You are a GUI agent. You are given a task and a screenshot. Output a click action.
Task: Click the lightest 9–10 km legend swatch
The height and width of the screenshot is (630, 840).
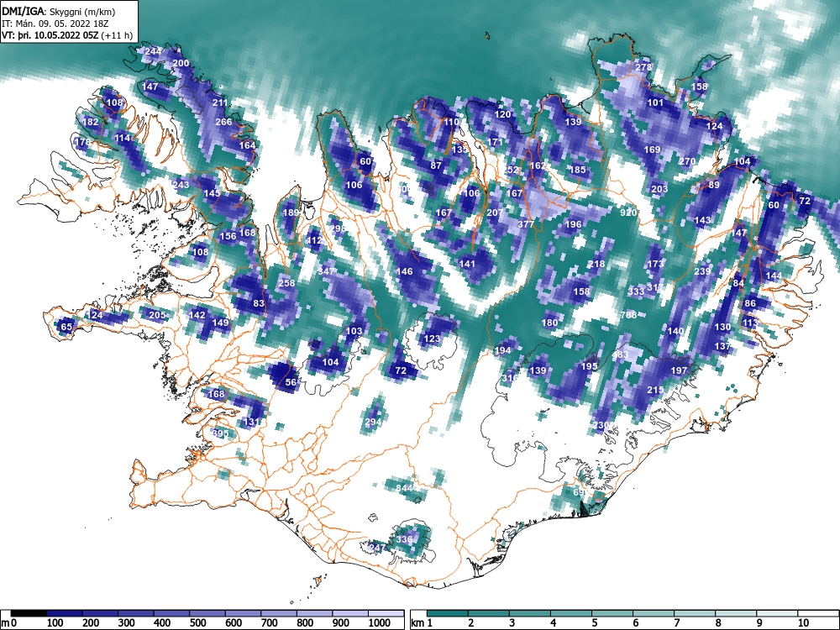point(777,613)
